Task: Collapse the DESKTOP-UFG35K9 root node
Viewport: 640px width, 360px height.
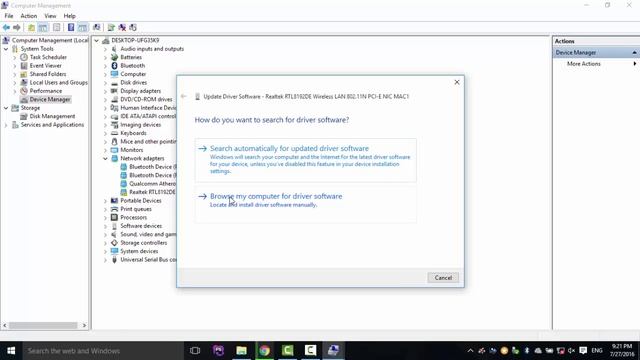Action: [97, 40]
